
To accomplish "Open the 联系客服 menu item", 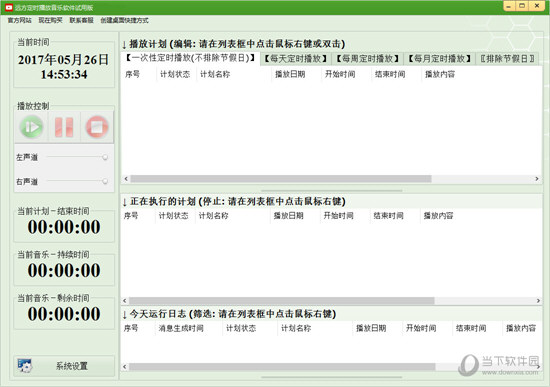I will click(81, 20).
